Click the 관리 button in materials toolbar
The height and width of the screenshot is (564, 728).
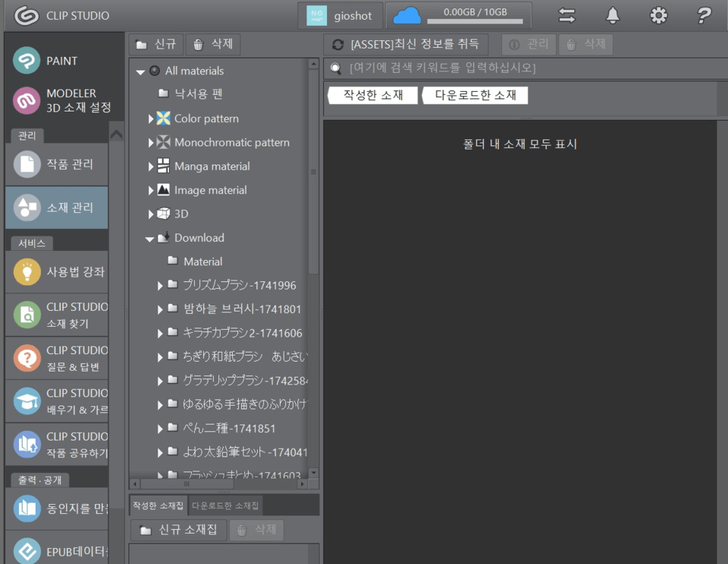click(x=529, y=44)
